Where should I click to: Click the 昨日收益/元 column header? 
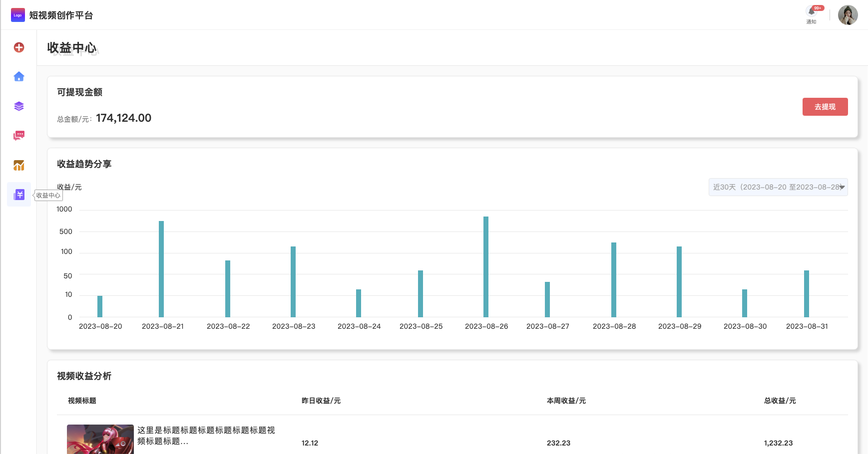pos(321,401)
